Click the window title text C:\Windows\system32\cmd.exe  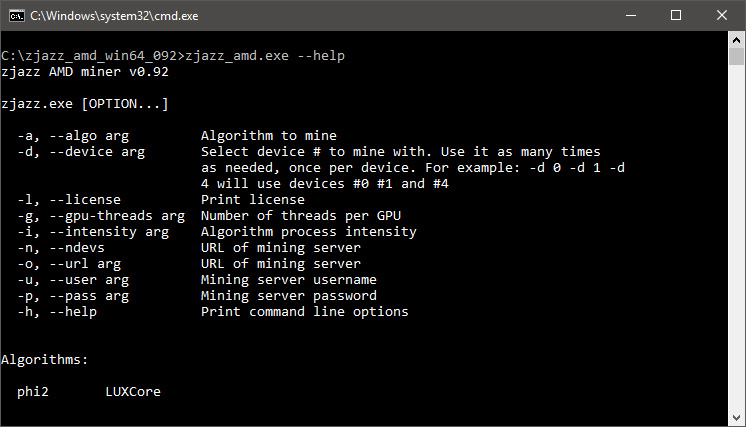pyautogui.click(x=114, y=16)
